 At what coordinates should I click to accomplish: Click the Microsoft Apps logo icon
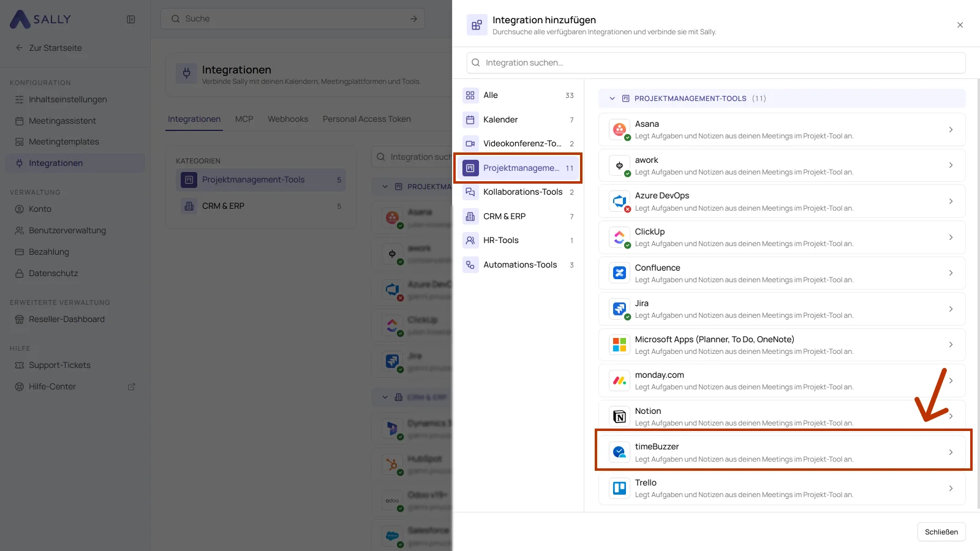[x=619, y=345]
